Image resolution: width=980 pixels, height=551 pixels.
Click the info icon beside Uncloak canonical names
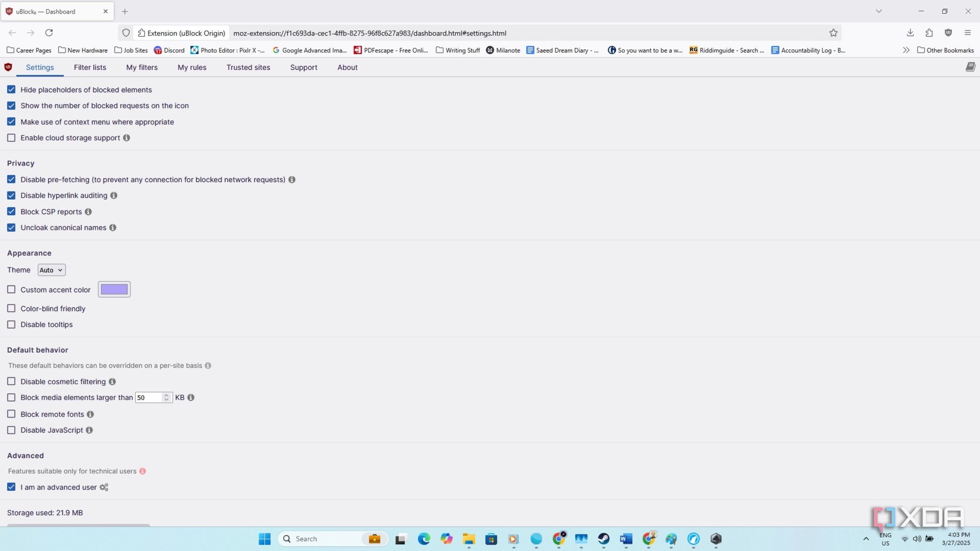pos(112,228)
